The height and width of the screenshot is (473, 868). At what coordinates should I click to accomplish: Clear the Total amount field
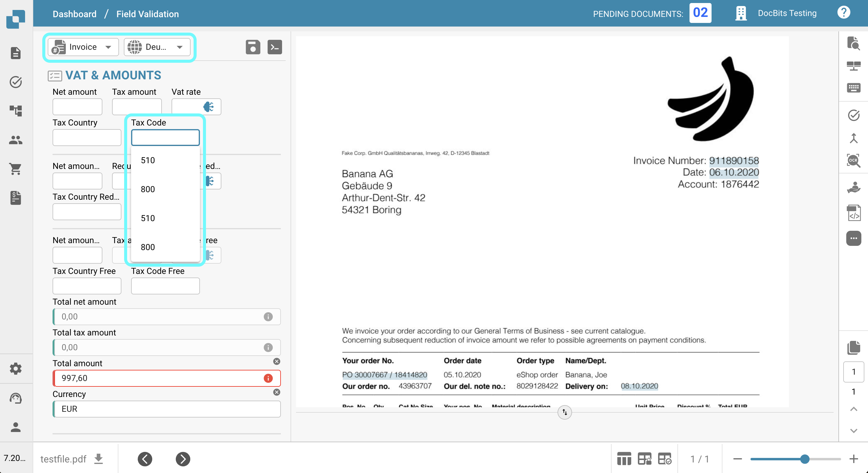tap(277, 361)
